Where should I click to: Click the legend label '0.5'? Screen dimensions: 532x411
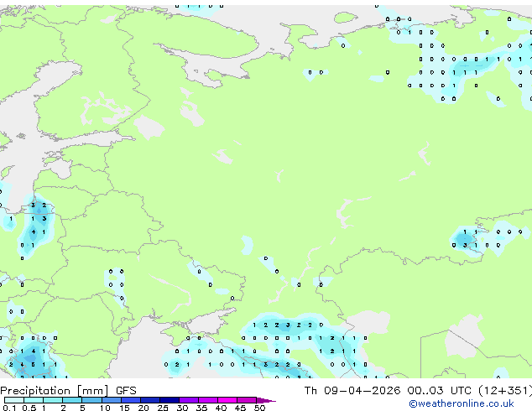coord(29,408)
